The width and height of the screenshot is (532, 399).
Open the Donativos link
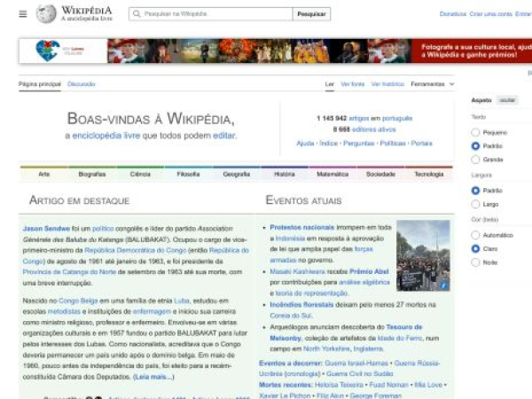coord(452,14)
